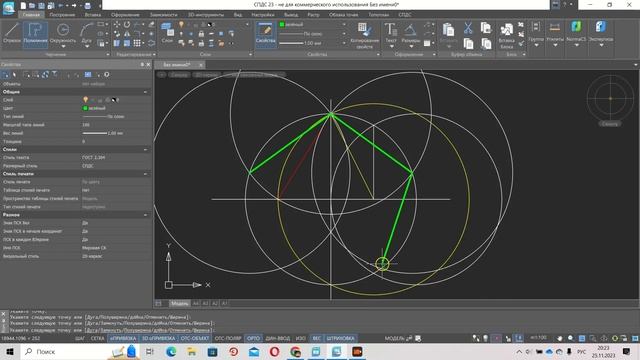Click the Print icon in quick access toolbar
Viewport: 640px width, 360px height.
(x=87, y=6)
